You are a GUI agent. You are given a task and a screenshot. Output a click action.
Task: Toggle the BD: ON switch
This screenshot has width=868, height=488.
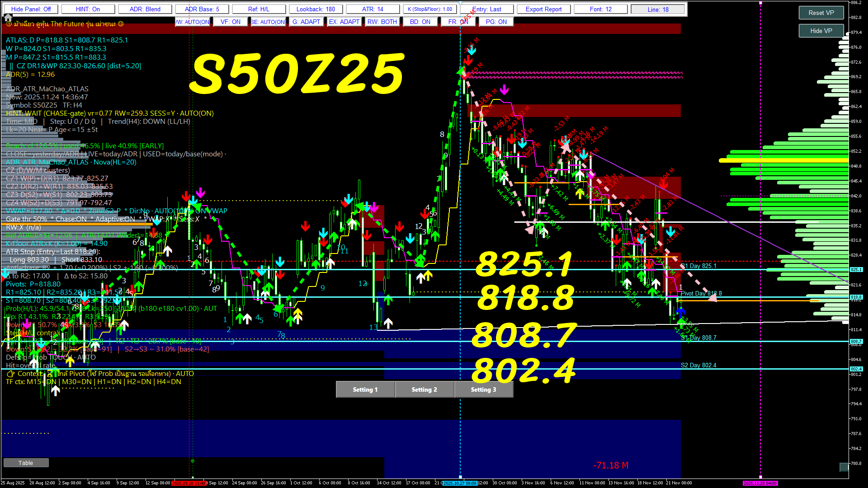click(x=420, y=22)
